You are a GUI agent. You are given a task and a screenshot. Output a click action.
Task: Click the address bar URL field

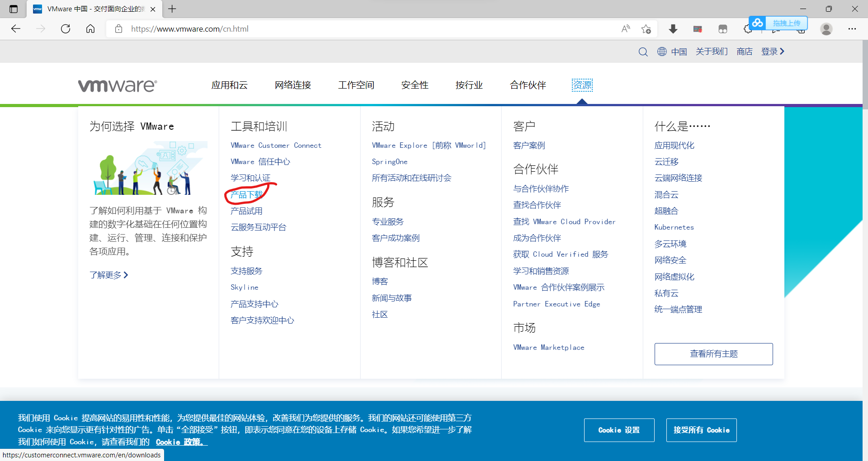click(x=362, y=29)
